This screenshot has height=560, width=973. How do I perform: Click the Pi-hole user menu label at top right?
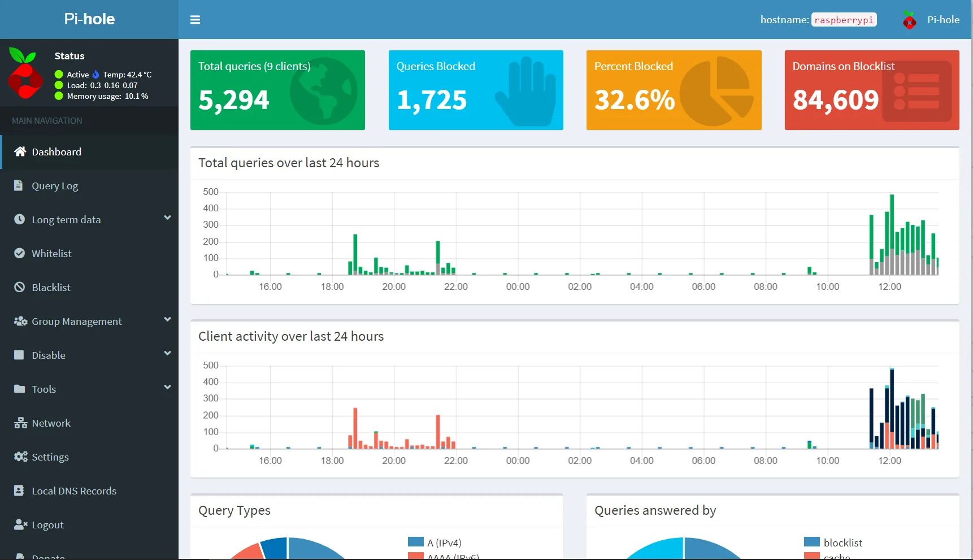[x=943, y=20]
